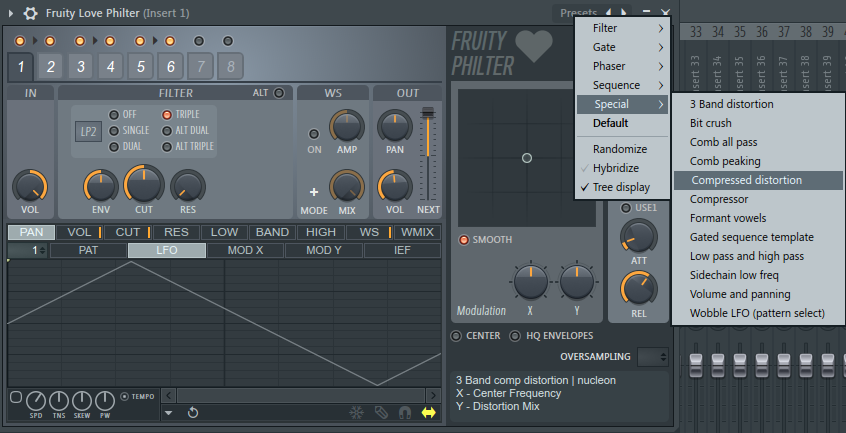Select previous preset arrow
The image size is (846, 433).
[x=609, y=12]
